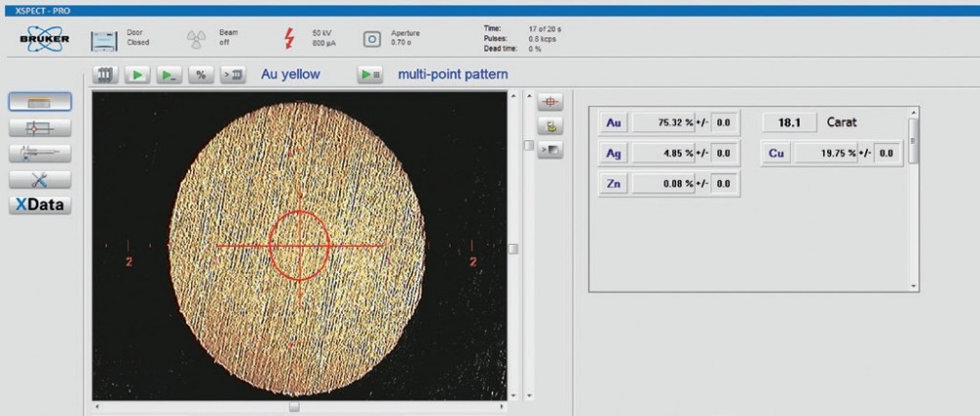980x416 pixels.
Task: Click the top slider handle right of image
Action: [x=528, y=145]
